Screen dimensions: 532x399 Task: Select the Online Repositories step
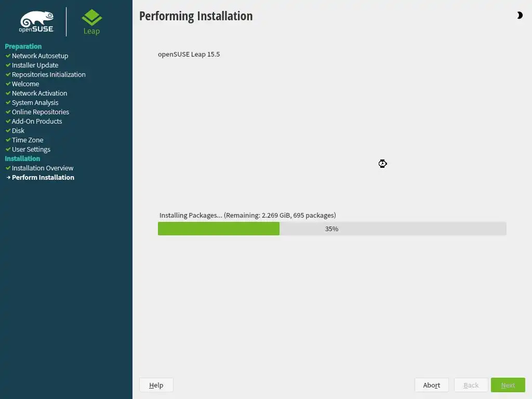[41, 112]
